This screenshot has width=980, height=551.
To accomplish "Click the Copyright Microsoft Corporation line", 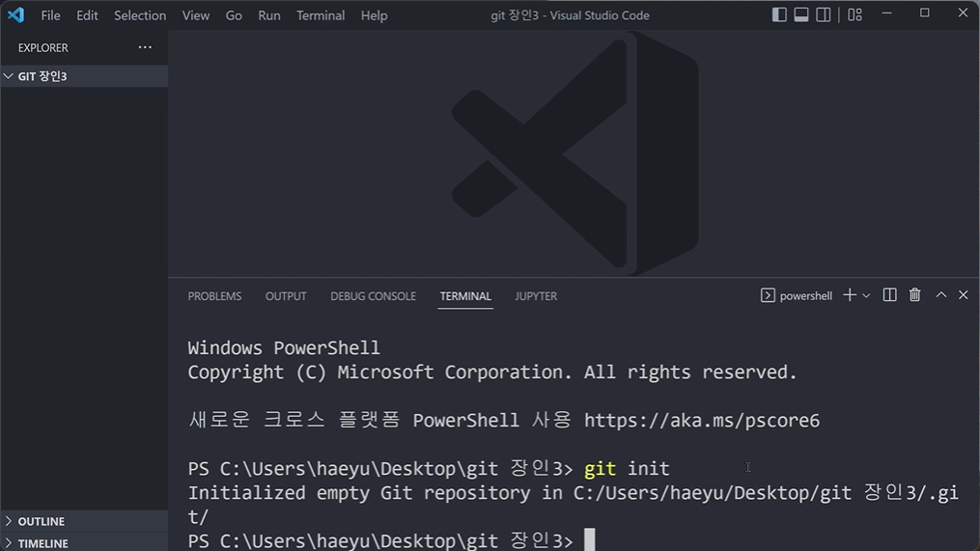I will click(x=492, y=372).
